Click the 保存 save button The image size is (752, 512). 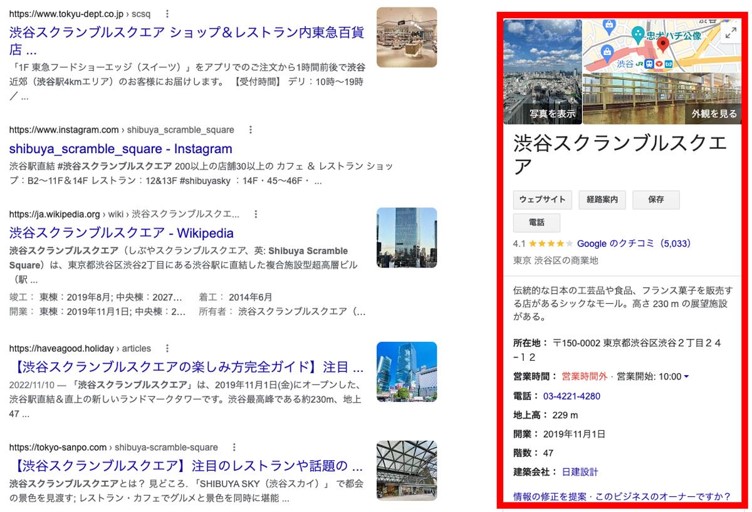point(656,199)
